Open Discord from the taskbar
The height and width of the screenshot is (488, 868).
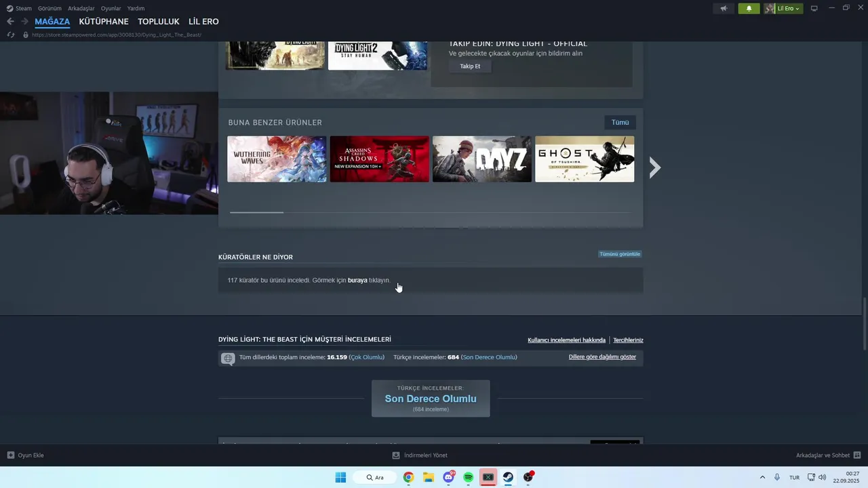[x=448, y=477]
